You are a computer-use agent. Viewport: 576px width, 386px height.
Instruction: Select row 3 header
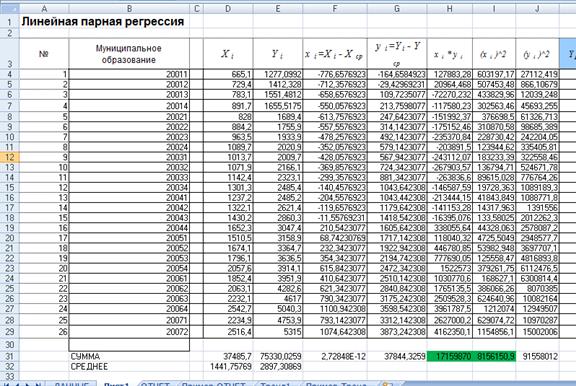10,53
